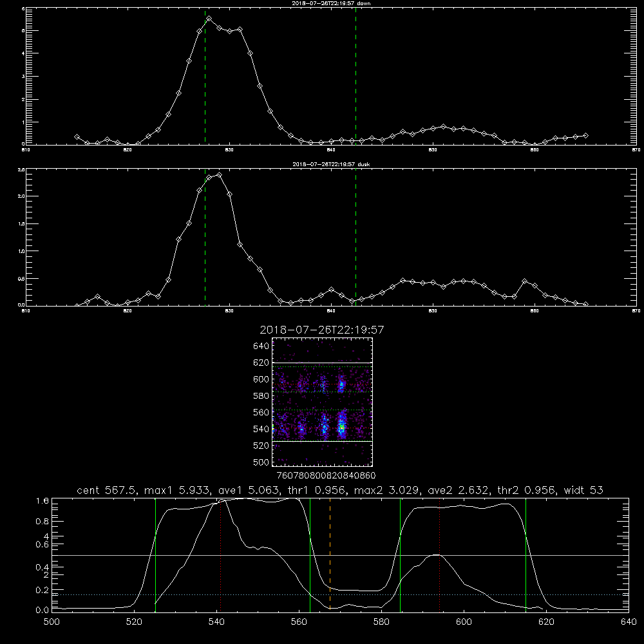Click bottom plot x-axis label "560"

click(x=299, y=622)
